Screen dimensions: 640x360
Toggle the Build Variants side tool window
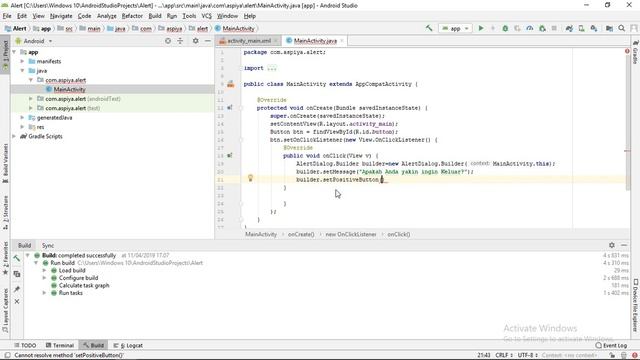pyautogui.click(x=5, y=162)
